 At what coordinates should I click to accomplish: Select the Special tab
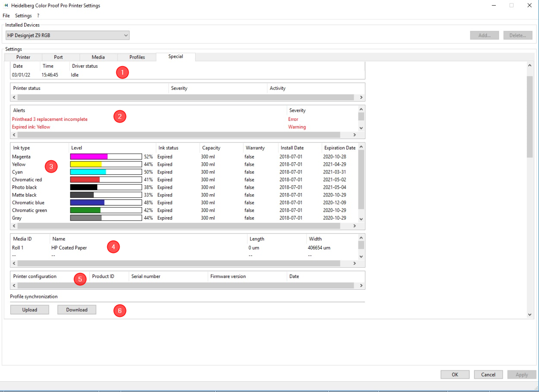pos(176,57)
